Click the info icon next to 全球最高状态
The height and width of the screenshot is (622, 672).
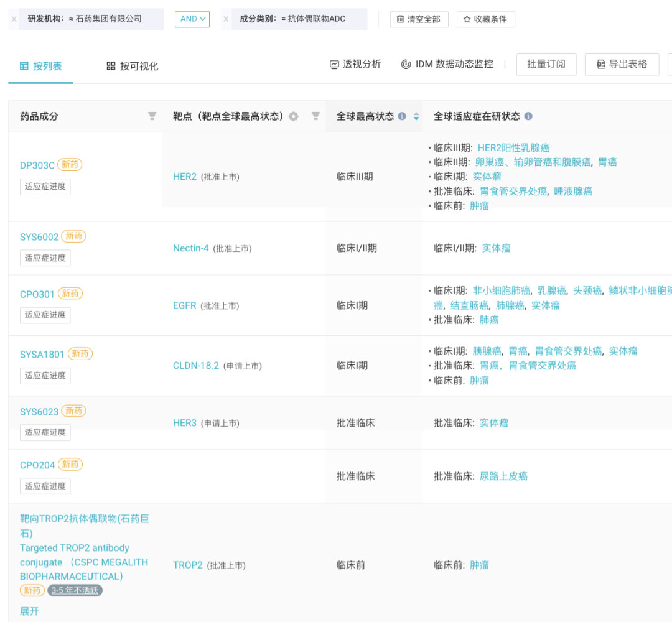click(402, 116)
